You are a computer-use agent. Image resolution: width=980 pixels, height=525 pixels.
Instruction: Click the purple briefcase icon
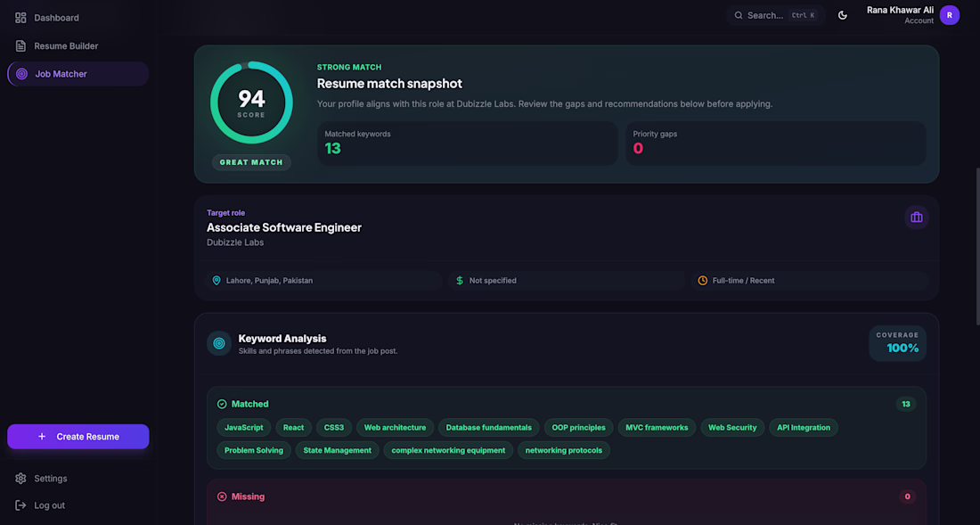coord(916,217)
